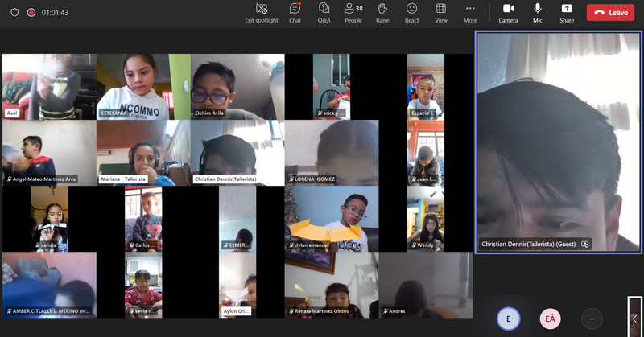644x337 pixels.
Task: Select the EÁ participant avatar
Action: (550, 319)
